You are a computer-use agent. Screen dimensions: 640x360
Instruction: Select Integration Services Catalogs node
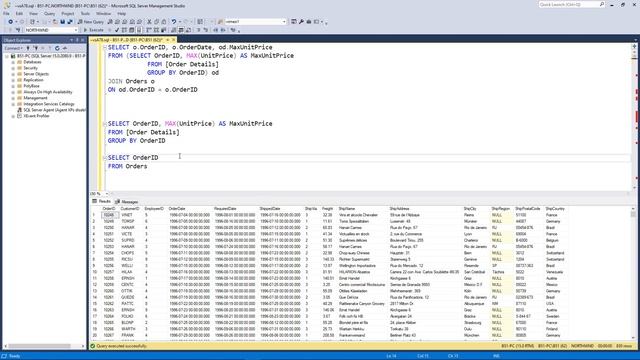click(49, 104)
